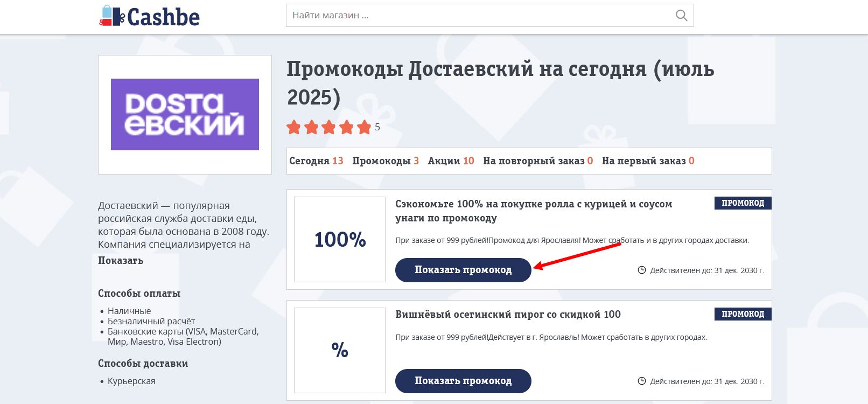Expand description with 'Показать' link
Viewport: 868px width, 404px height.
[121, 261]
